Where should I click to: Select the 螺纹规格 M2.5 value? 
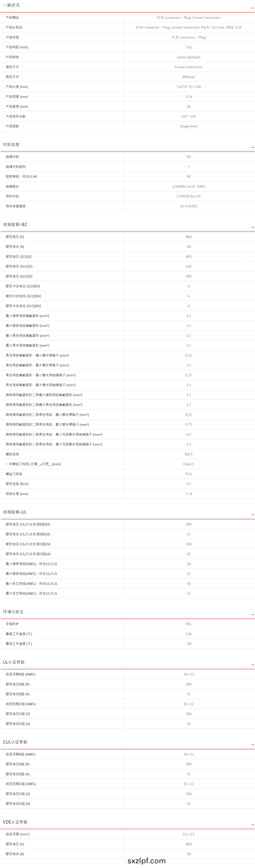pyautogui.click(x=188, y=454)
